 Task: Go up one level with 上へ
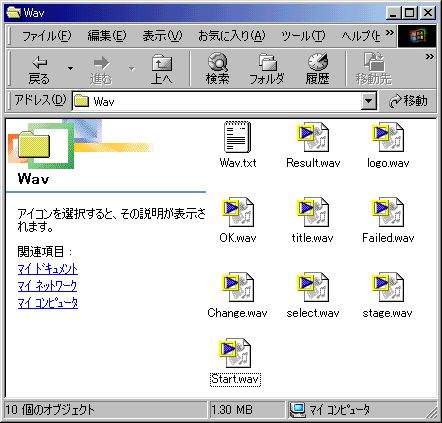162,69
